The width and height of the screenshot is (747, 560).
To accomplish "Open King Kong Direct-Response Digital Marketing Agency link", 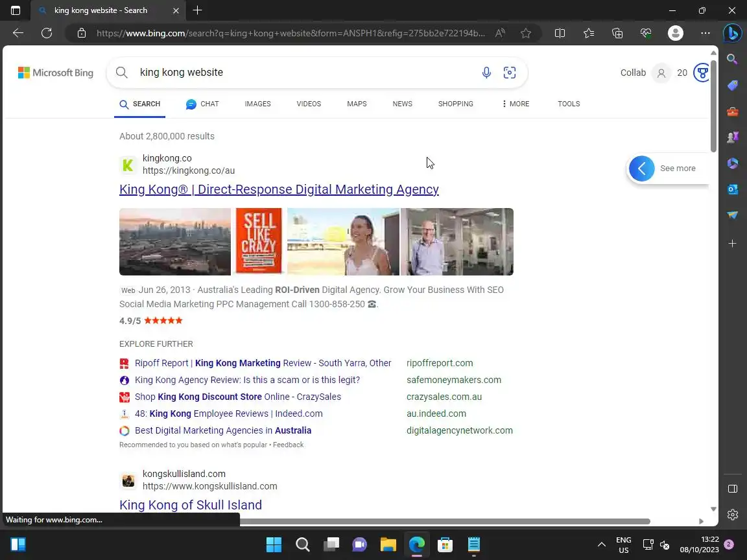I will coord(279,189).
